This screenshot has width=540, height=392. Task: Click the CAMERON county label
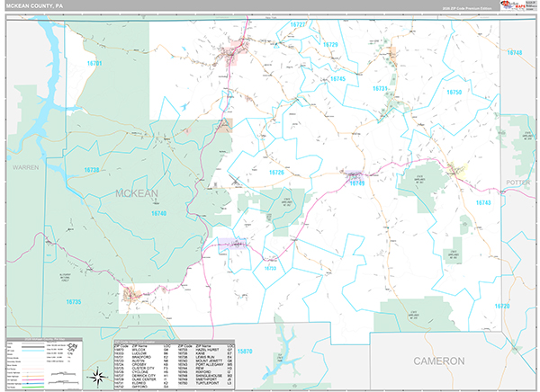(x=439, y=361)
